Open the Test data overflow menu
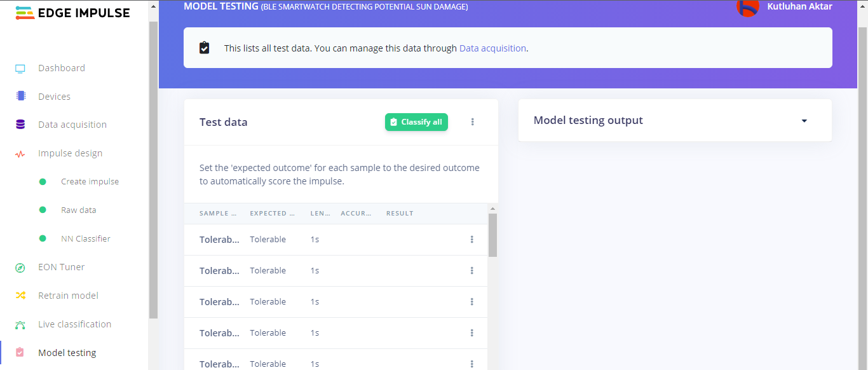 click(x=473, y=121)
